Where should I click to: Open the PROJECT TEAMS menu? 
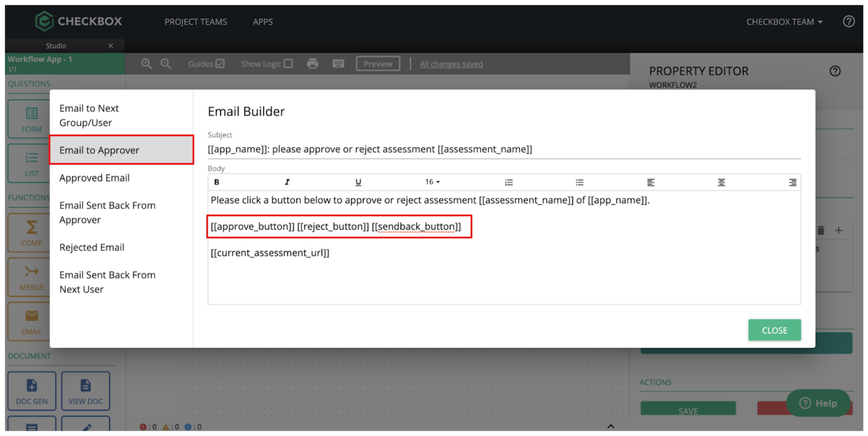[x=196, y=22]
